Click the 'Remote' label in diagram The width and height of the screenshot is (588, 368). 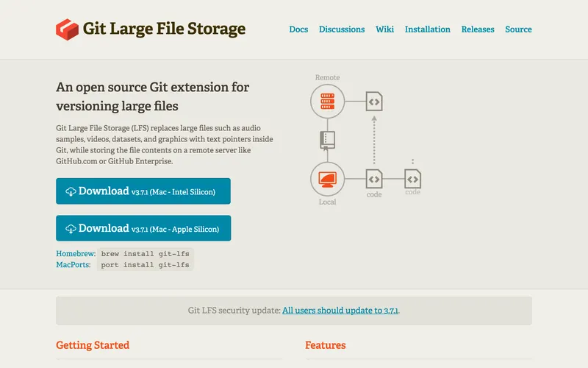tap(327, 77)
